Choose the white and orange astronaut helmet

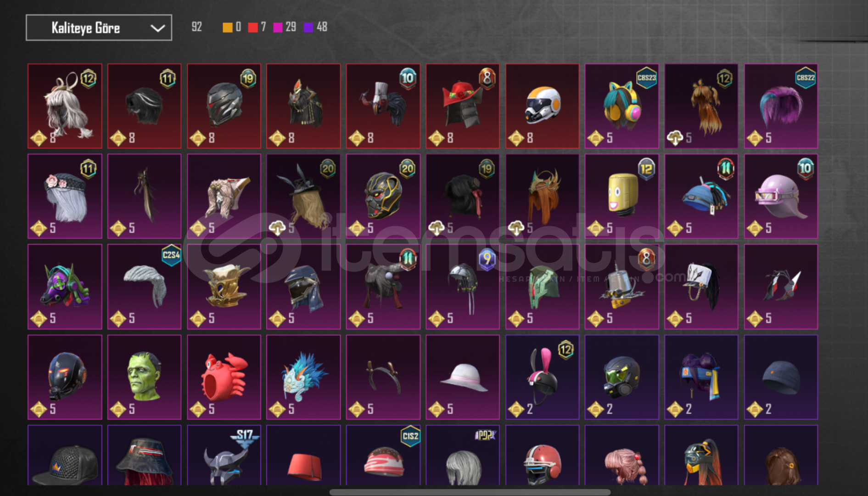tap(542, 106)
